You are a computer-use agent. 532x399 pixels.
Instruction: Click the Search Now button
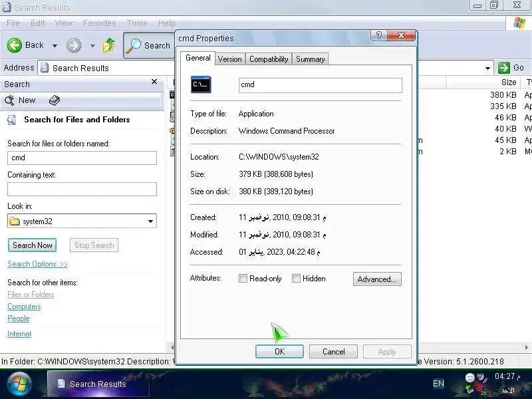point(32,245)
